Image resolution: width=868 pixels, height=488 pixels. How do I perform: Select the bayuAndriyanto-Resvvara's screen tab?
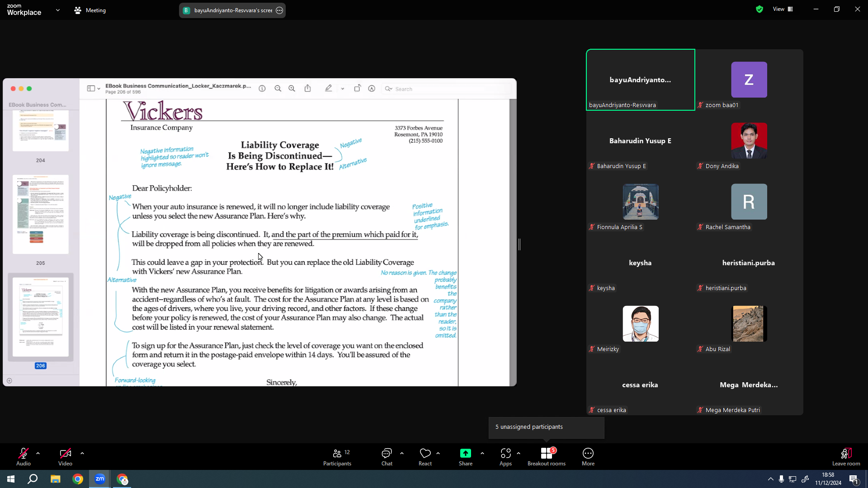[x=232, y=10]
